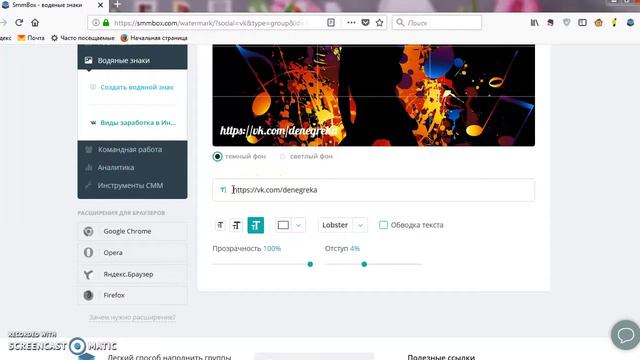
Task: Select the тёмный фон radio option
Action: click(218, 156)
